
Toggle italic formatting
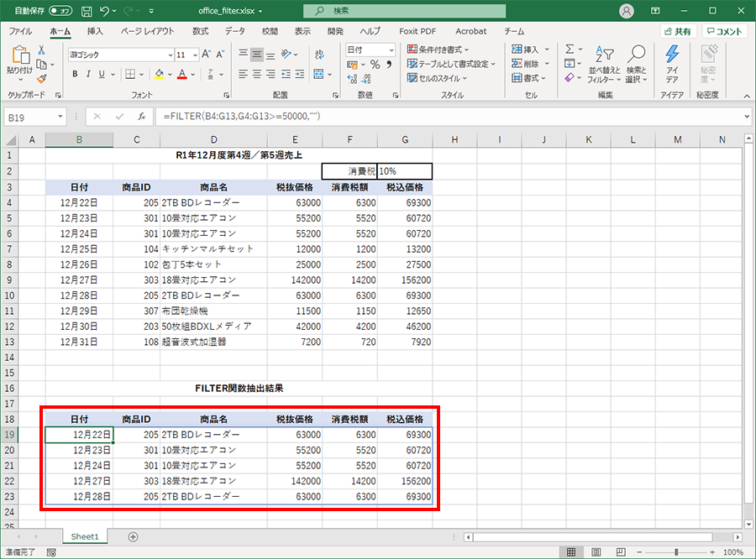pyautogui.click(x=88, y=74)
